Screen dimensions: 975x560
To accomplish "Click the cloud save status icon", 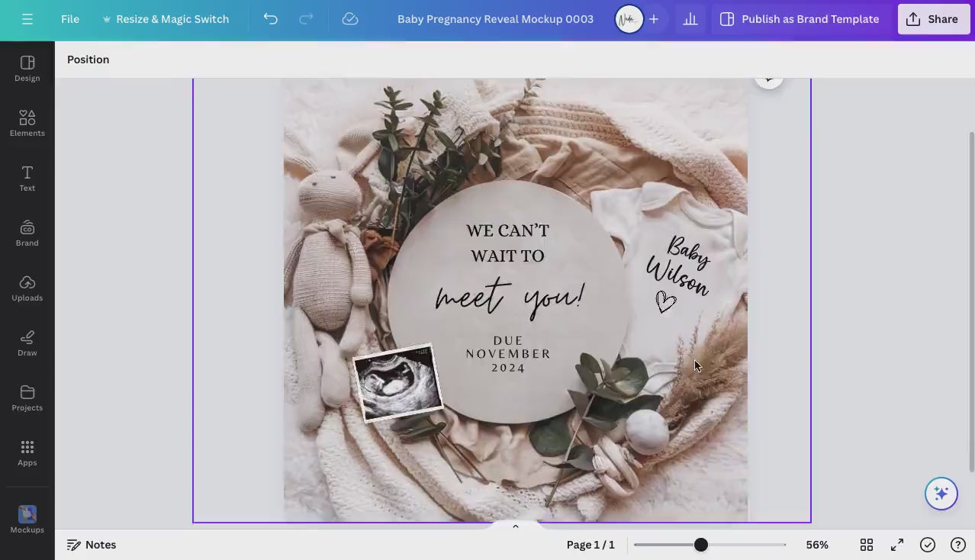I will tap(350, 19).
